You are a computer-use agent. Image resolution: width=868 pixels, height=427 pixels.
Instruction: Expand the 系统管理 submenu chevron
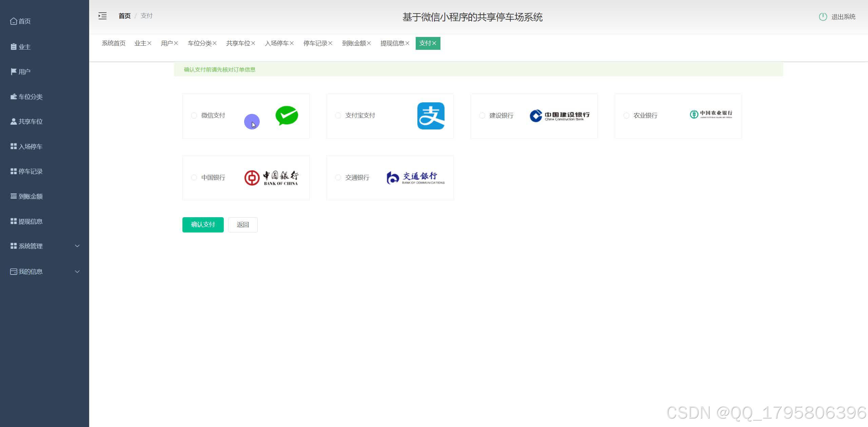click(x=77, y=246)
